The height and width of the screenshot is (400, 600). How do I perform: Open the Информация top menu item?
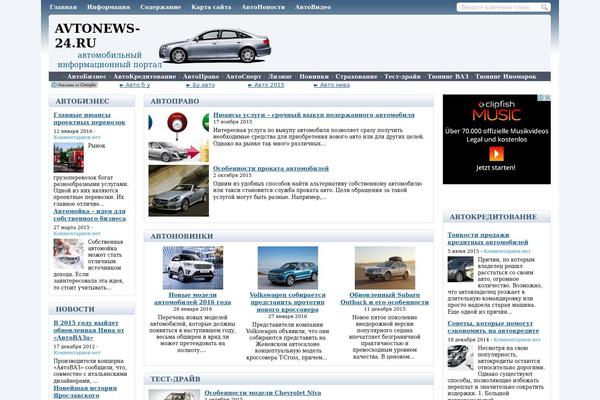pos(109,7)
